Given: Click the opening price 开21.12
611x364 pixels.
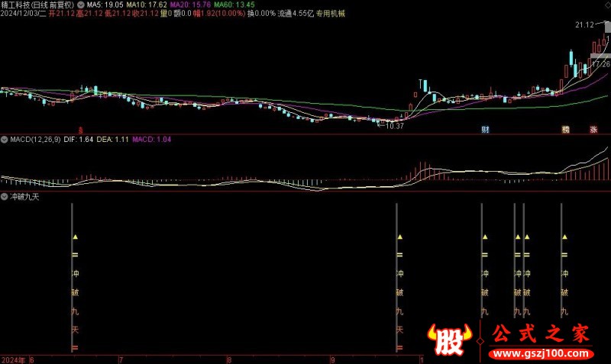Looking at the screenshot, I should coord(62,14).
